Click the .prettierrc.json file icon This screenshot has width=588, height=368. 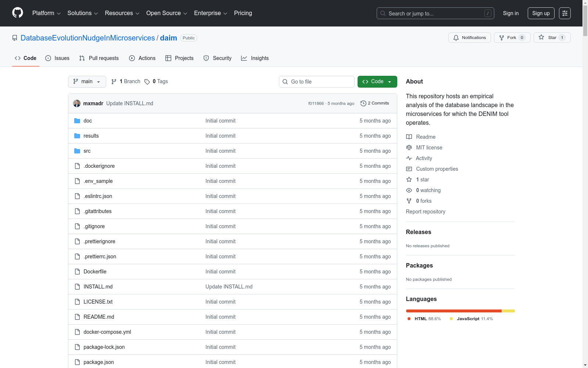(77, 256)
